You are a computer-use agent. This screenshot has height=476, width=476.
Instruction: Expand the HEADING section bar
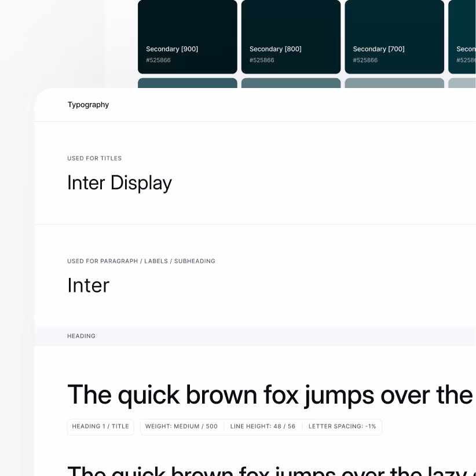pos(81,336)
